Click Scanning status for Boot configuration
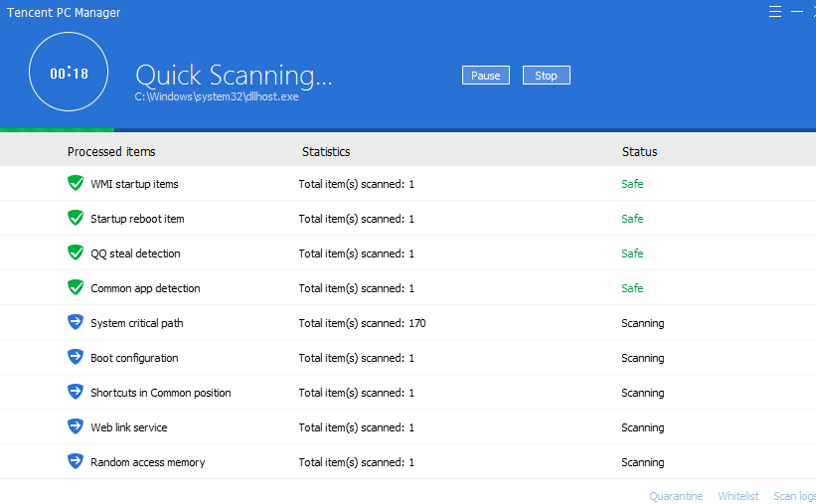 (643, 358)
